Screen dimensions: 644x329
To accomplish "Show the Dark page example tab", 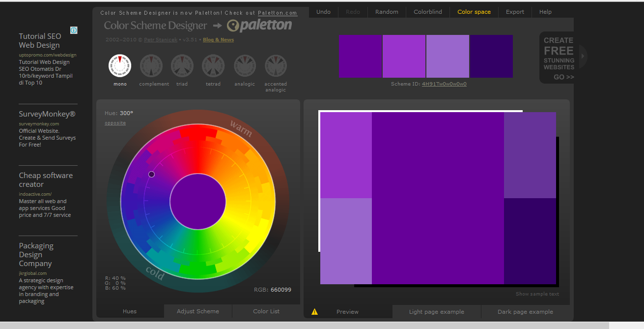I will (x=525, y=312).
